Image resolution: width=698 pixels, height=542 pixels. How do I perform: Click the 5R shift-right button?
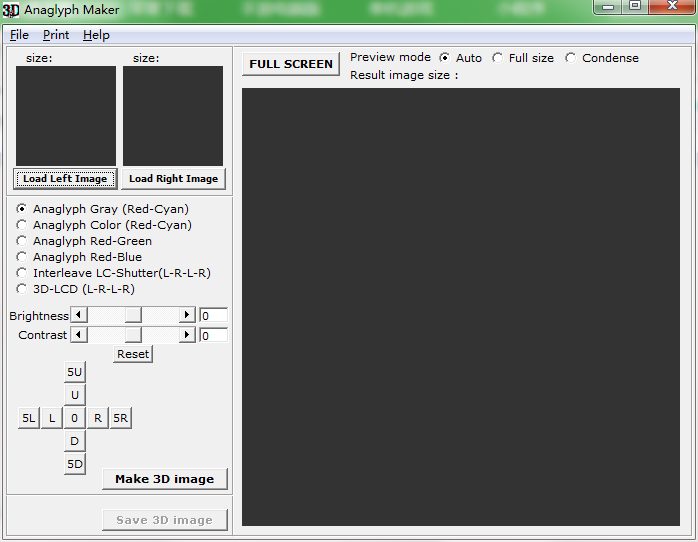120,418
